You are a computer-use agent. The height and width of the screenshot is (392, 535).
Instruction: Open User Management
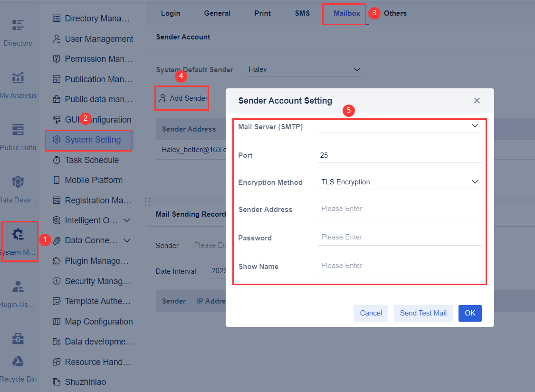[x=94, y=38]
